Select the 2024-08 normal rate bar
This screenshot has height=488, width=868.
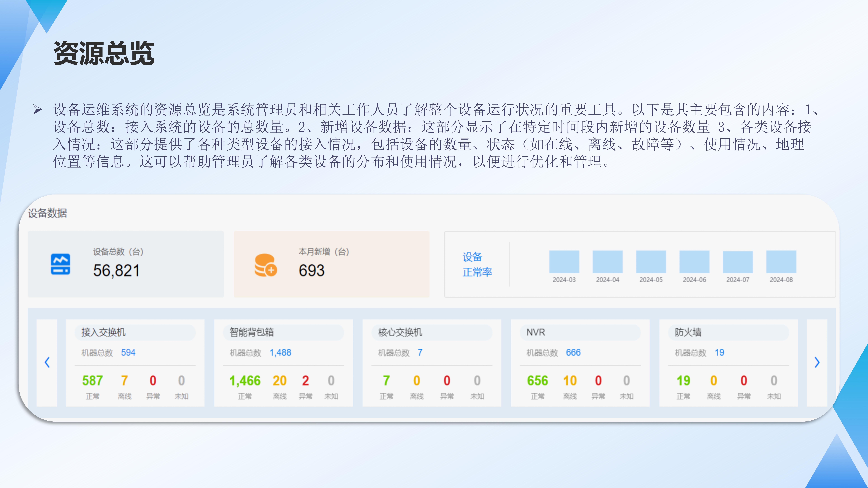pos(781,262)
